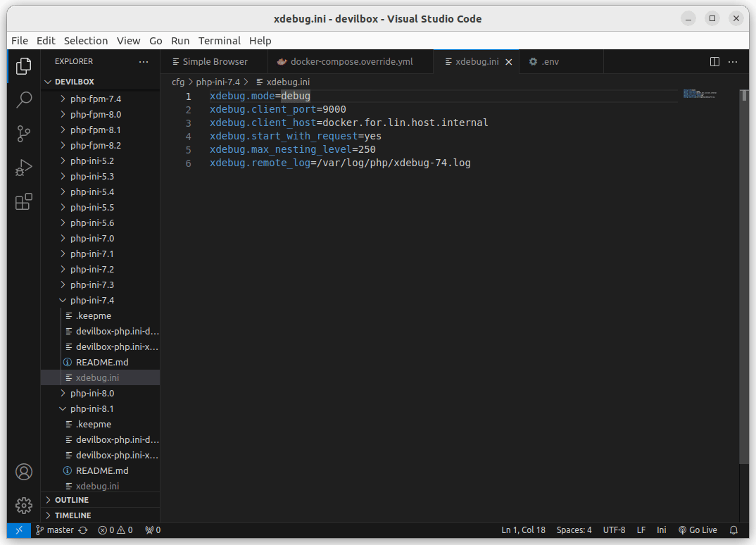756x545 pixels.
Task: Open the Terminal menu
Action: (x=219, y=41)
